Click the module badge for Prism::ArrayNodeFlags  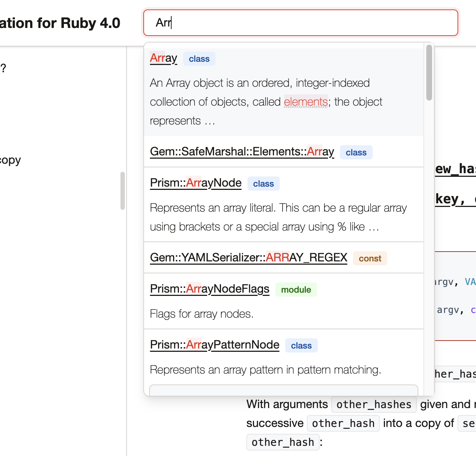(296, 289)
